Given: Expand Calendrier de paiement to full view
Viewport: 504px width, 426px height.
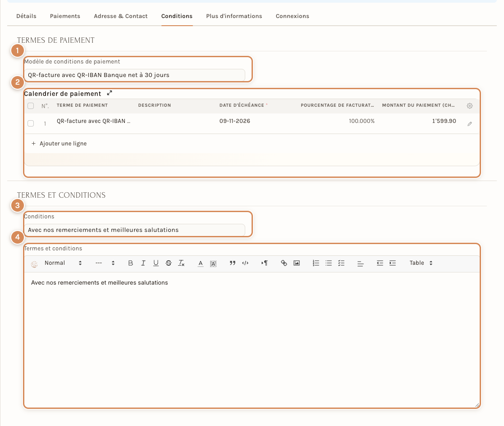Looking at the screenshot, I should pyautogui.click(x=110, y=93).
